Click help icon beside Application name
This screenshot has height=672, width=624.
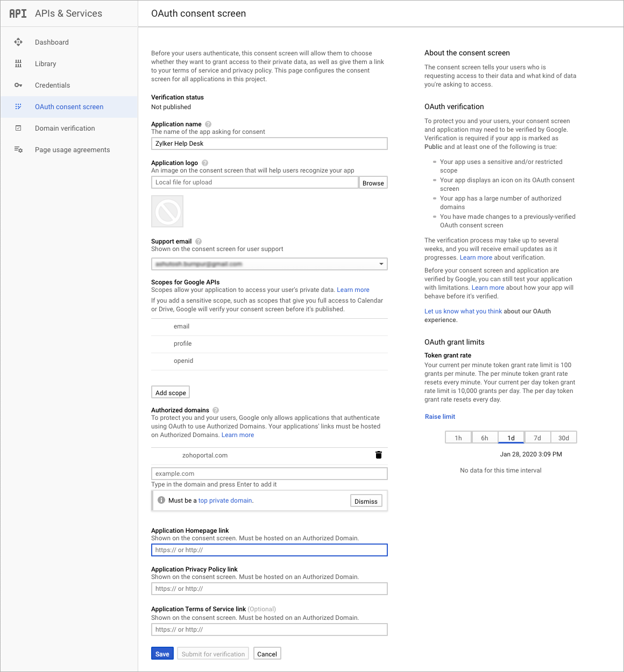coord(208,124)
